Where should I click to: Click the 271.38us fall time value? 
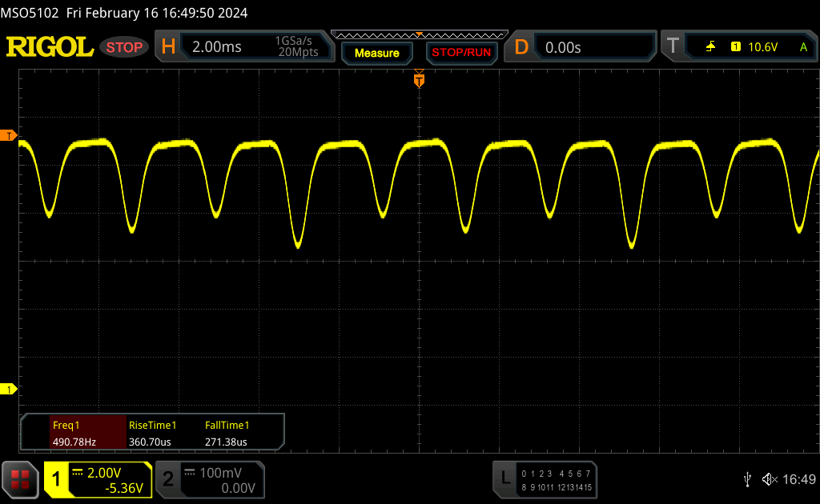[x=226, y=442]
